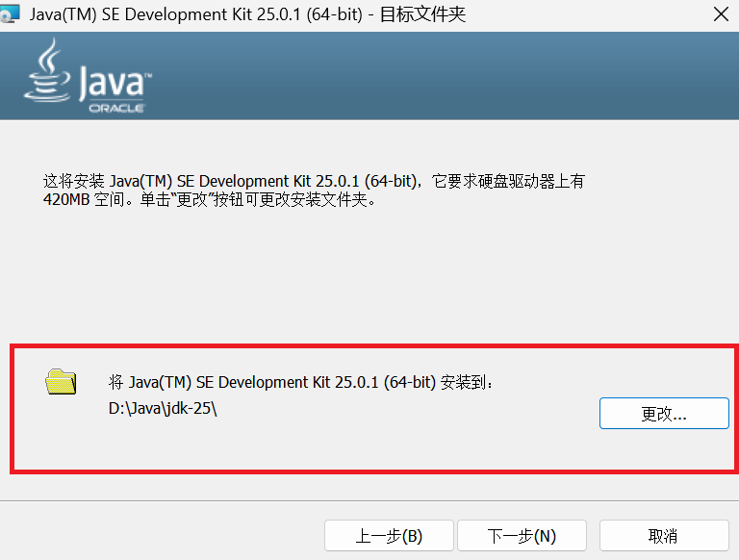Image resolution: width=739 pixels, height=560 pixels.
Task: Click the yellow folder icon
Action: pyautogui.click(x=61, y=381)
